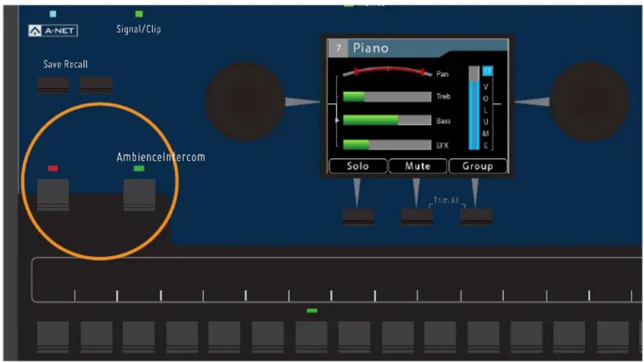The width and height of the screenshot is (644, 362).
Task: Select the channel button with lit green LED
Action: (x=312, y=337)
